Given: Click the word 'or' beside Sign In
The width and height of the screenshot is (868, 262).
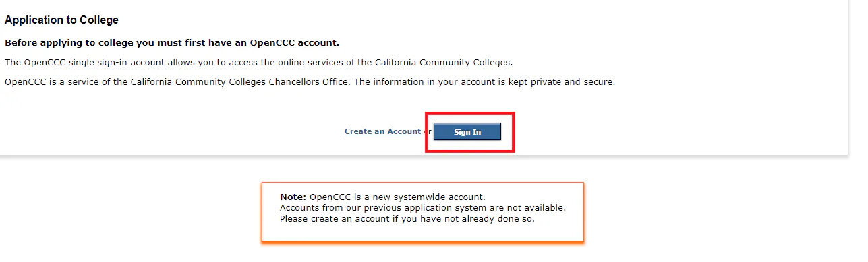Looking at the screenshot, I should pyautogui.click(x=427, y=131).
